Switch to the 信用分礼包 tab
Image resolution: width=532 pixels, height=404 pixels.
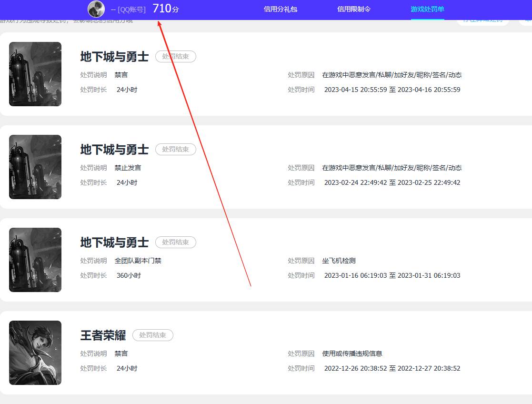[x=281, y=9]
